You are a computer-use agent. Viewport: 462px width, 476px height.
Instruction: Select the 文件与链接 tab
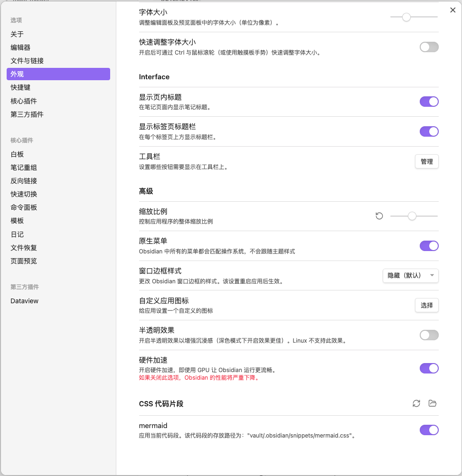tap(58, 61)
